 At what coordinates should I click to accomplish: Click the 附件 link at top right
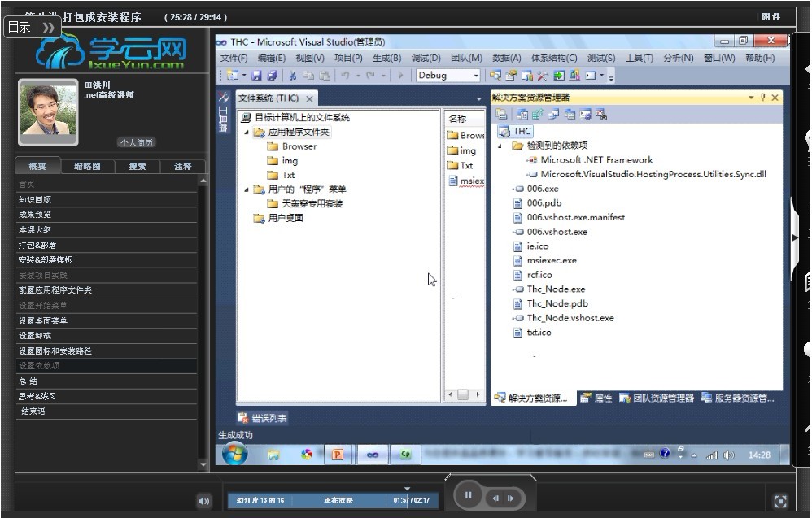(x=771, y=16)
